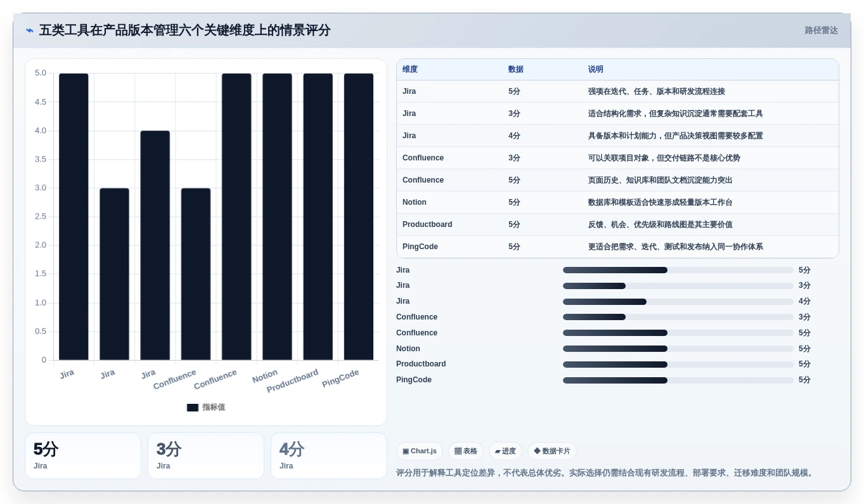The height and width of the screenshot is (504, 864).
Task: Click the PingCode table row name
Action: click(420, 247)
